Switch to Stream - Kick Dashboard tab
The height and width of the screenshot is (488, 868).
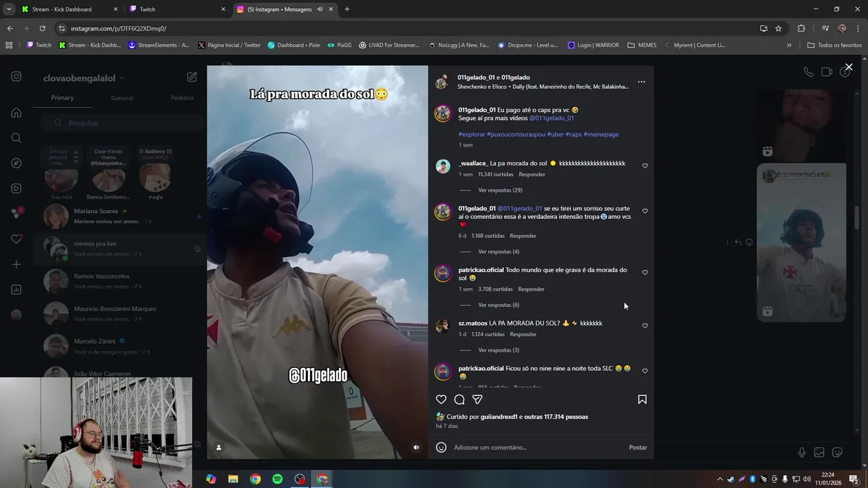tap(69, 9)
